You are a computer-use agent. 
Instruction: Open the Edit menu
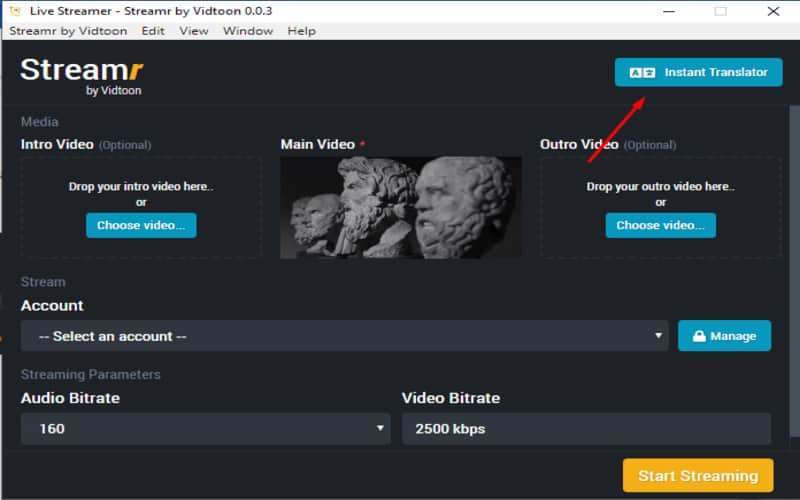click(153, 31)
